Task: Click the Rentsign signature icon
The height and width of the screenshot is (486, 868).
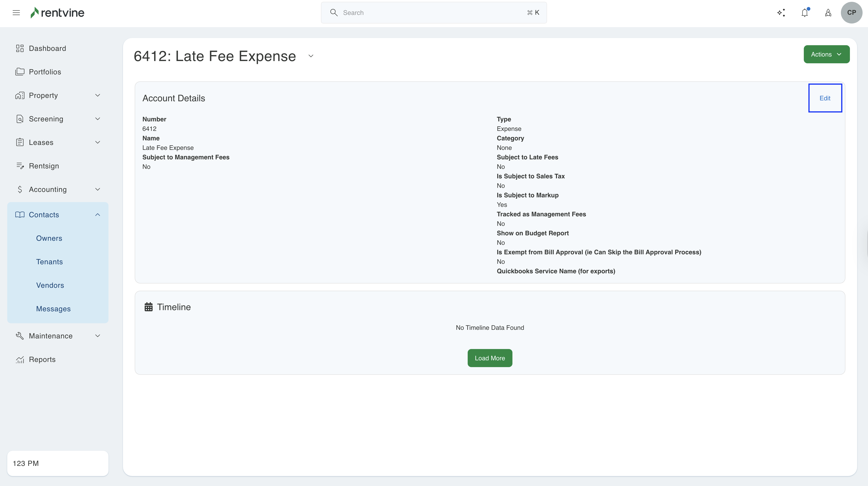Action: tap(20, 166)
